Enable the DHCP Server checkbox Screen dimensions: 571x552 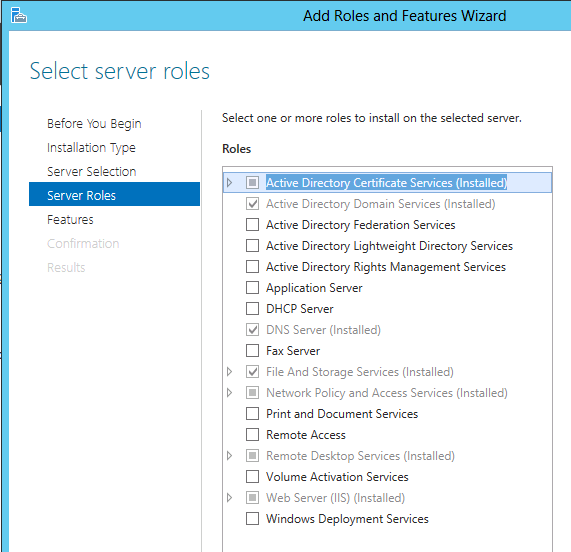click(252, 309)
